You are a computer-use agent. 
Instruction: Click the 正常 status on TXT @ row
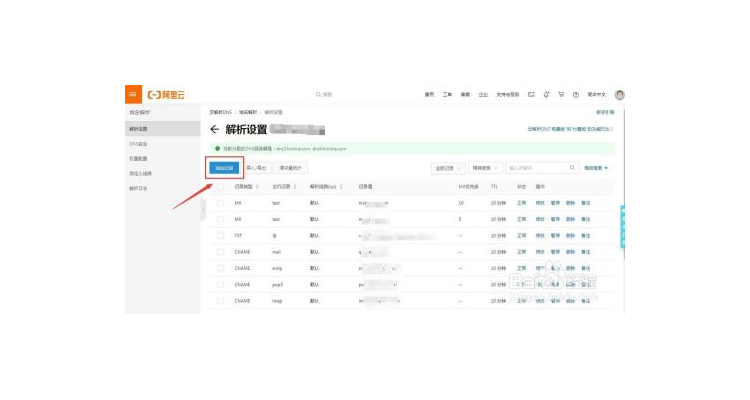pyautogui.click(x=521, y=235)
